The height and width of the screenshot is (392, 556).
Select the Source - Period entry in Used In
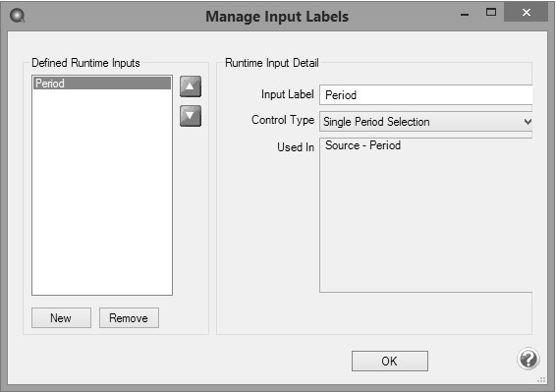pyautogui.click(x=362, y=145)
